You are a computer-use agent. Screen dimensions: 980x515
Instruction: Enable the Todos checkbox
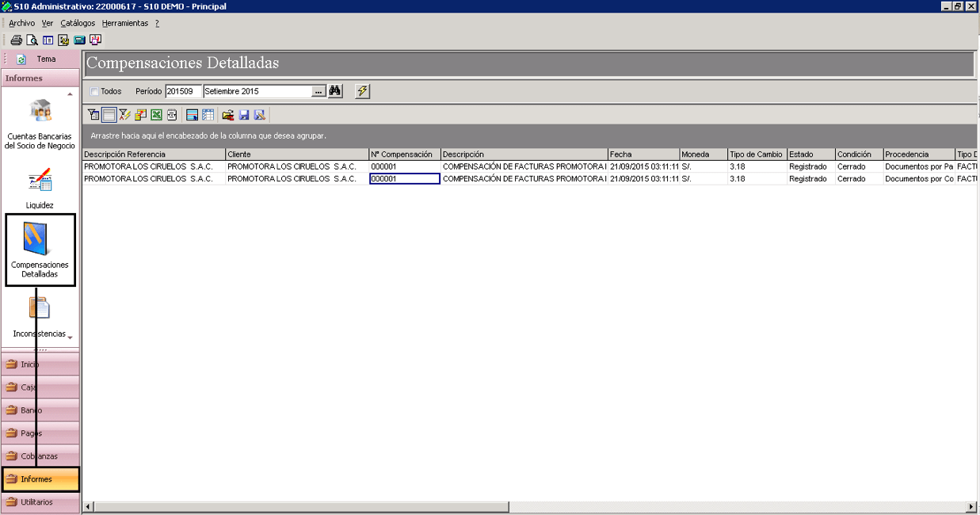[x=94, y=91]
